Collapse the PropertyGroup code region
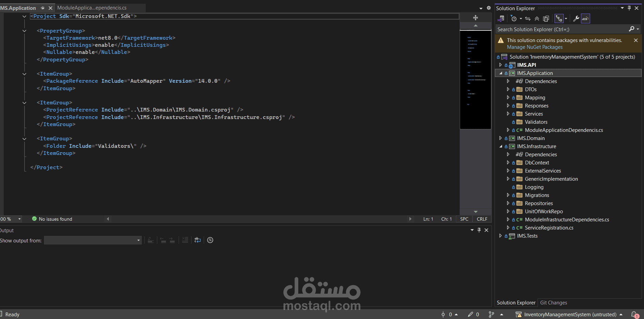 [24, 31]
